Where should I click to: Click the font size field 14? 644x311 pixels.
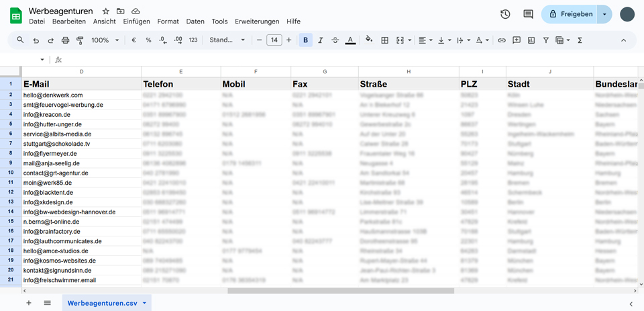pos(274,40)
